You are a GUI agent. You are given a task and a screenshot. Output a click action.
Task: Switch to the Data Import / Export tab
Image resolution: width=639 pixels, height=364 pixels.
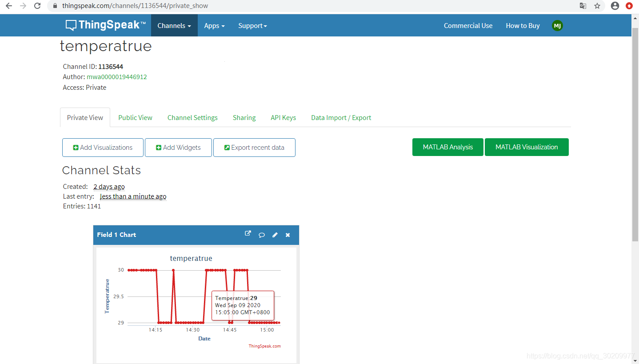tap(341, 117)
